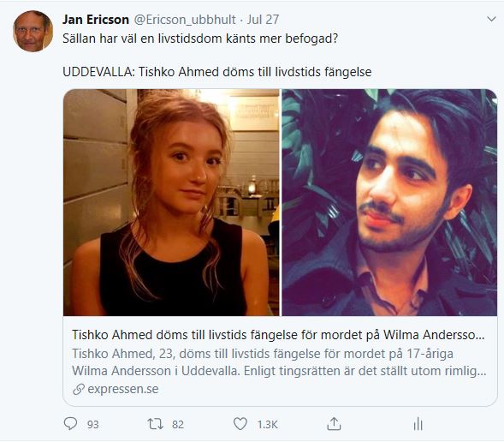Viewport: 504px width, 442px height.
Task: Click the retweet count 82
Action: 178,424
